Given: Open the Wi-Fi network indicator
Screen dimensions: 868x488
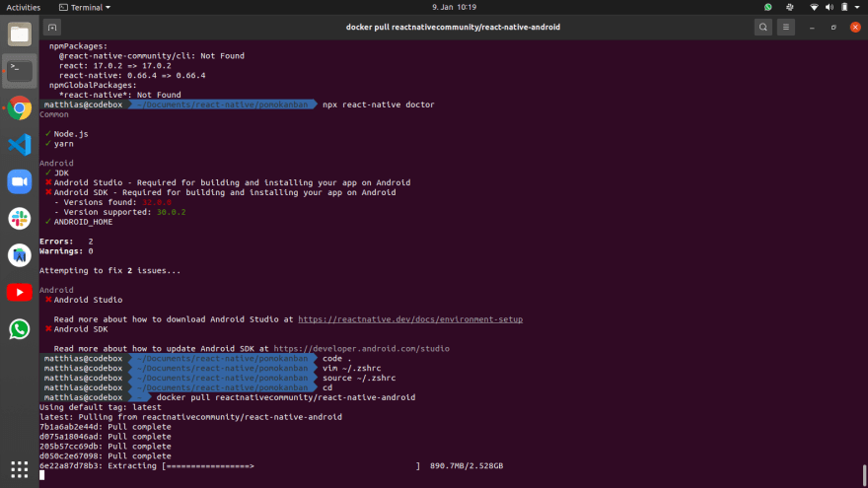Looking at the screenshot, I should [814, 7].
